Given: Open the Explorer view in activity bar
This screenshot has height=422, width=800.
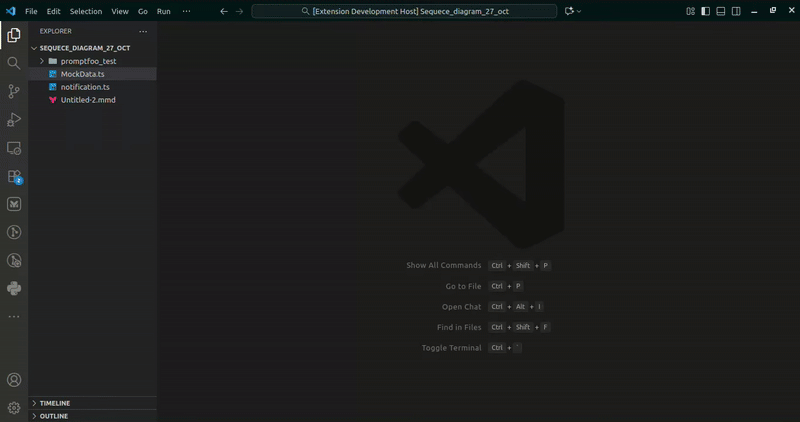Looking at the screenshot, I should tap(14, 35).
